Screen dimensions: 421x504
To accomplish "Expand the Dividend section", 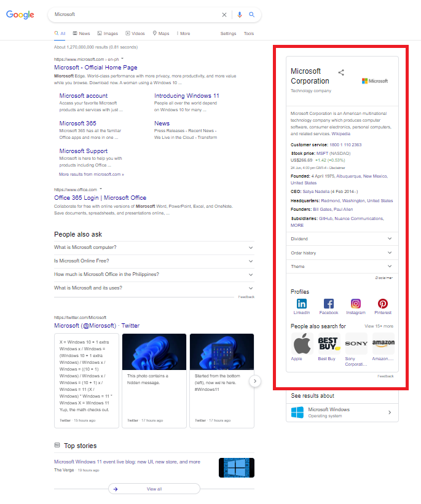I will (x=342, y=239).
